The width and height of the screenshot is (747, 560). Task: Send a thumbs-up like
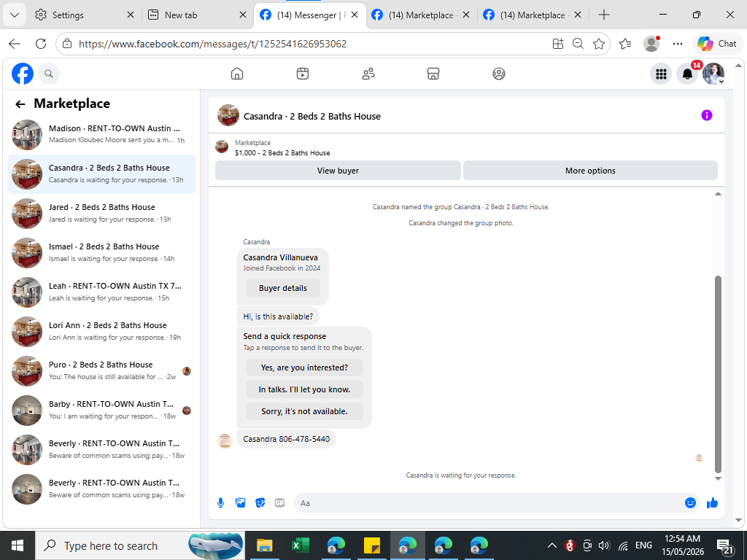712,503
